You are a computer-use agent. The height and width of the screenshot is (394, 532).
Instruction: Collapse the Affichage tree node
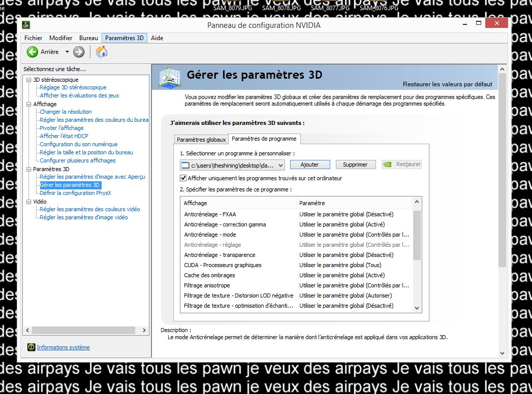coord(29,104)
